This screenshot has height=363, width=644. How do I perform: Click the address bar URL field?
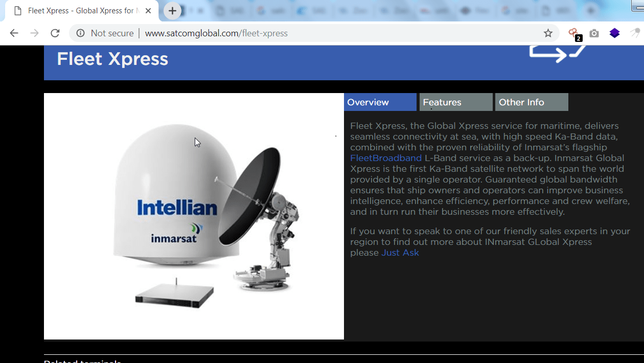tap(307, 33)
